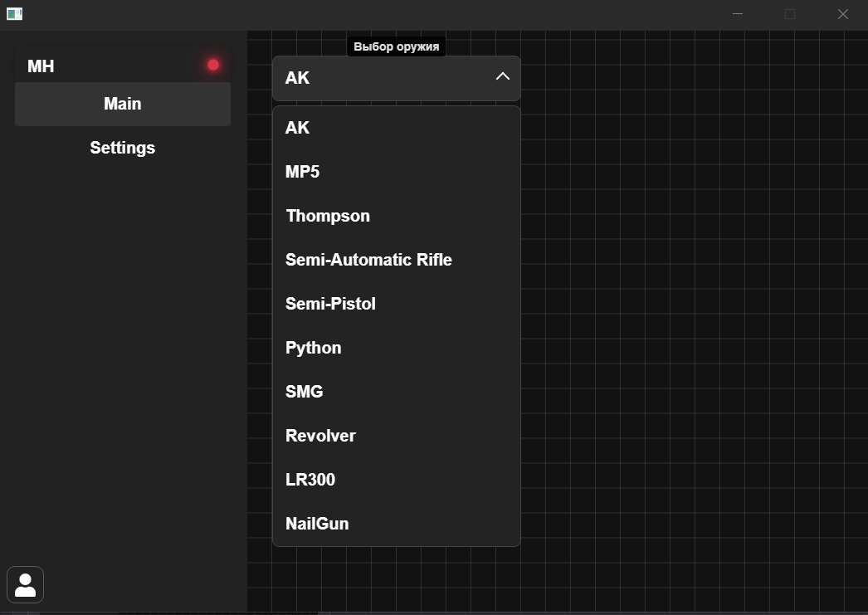Screen dimensions: 868x615
Task: Collapse the weapon dropdown chevron
Action: (x=502, y=76)
